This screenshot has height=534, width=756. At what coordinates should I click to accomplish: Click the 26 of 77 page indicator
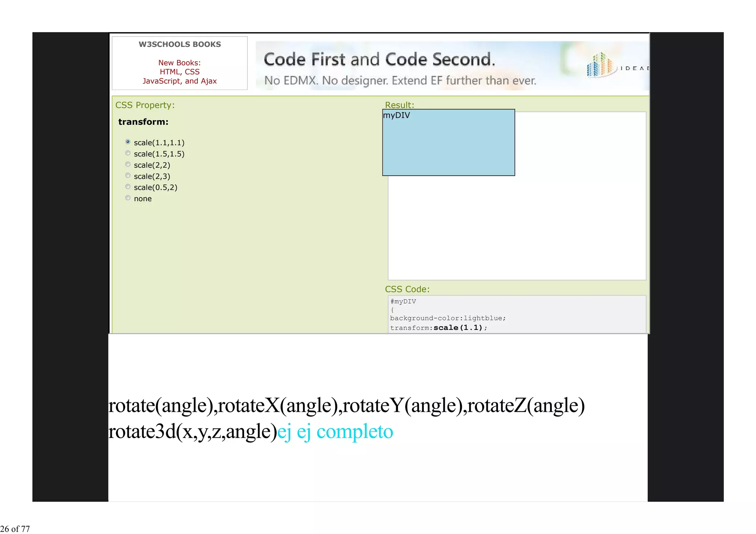[15, 529]
